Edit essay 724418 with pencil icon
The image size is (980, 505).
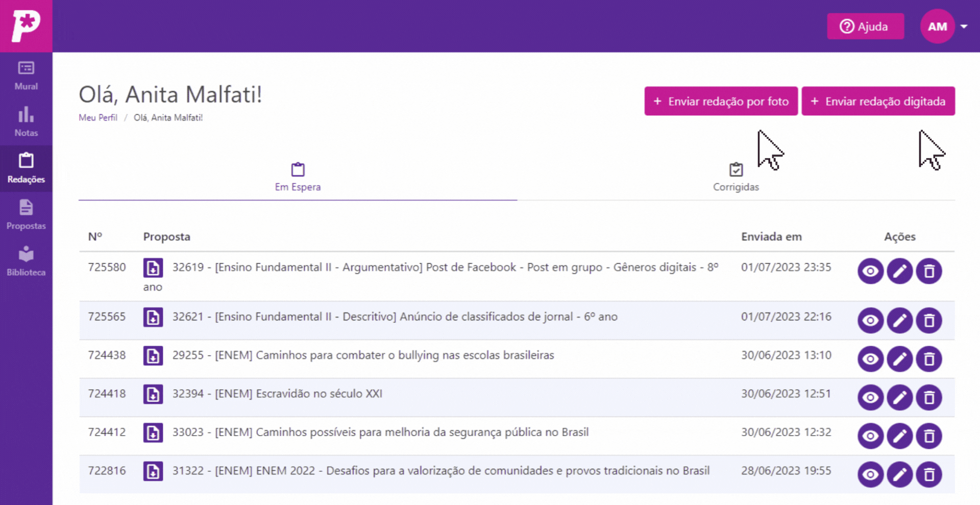click(x=899, y=397)
